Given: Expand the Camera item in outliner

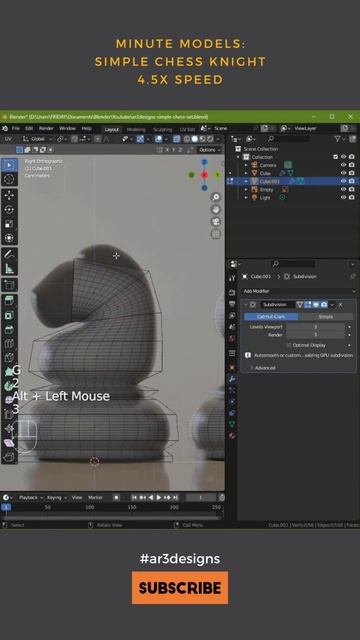Looking at the screenshot, I should pos(246,165).
